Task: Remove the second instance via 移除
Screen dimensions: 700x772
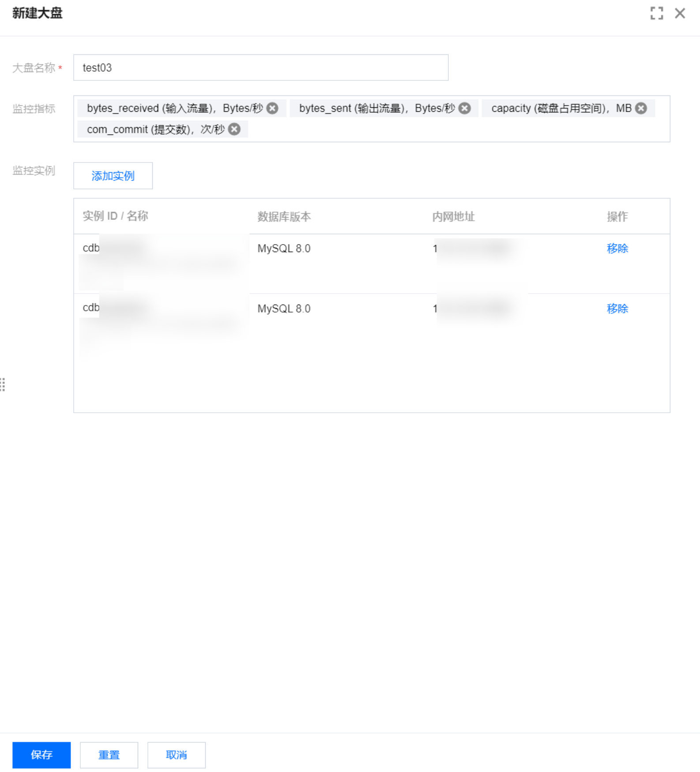Action: point(617,309)
